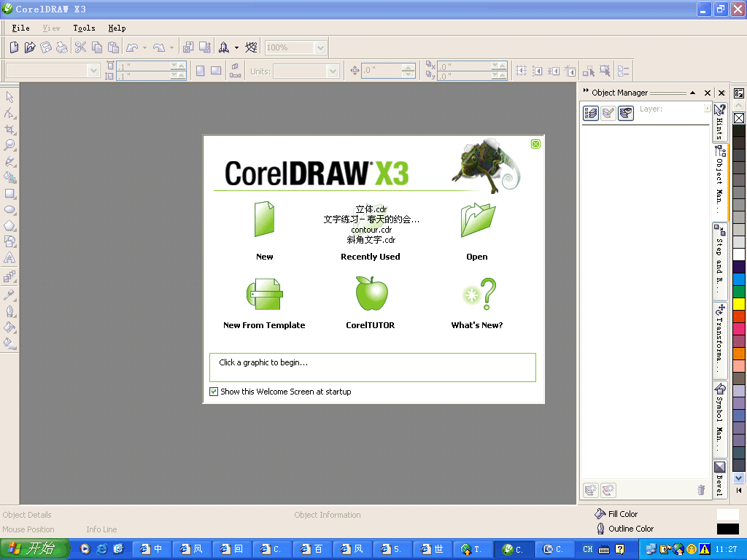The width and height of the screenshot is (747, 560).
Task: Click the New Layer button in Object Manager
Action: click(x=591, y=489)
